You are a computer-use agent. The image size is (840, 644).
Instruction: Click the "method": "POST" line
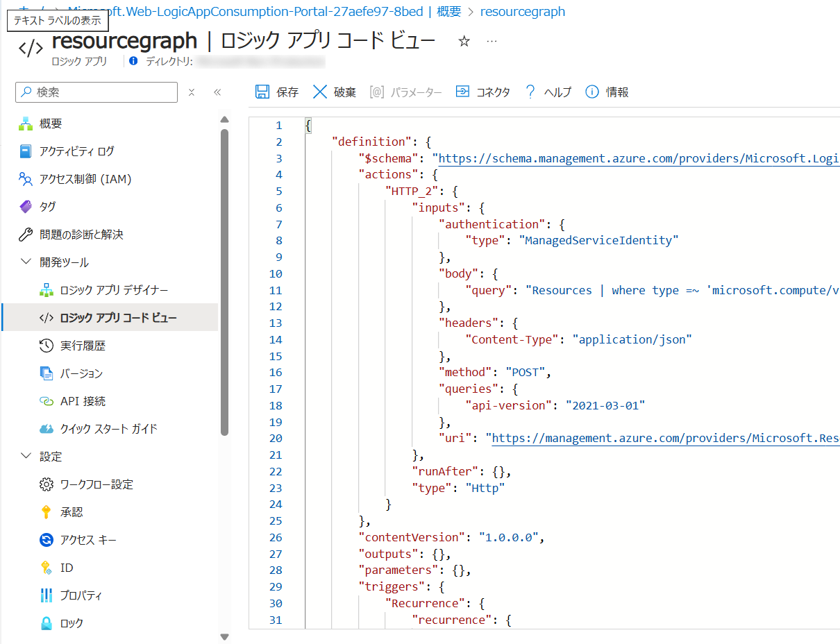click(x=495, y=372)
